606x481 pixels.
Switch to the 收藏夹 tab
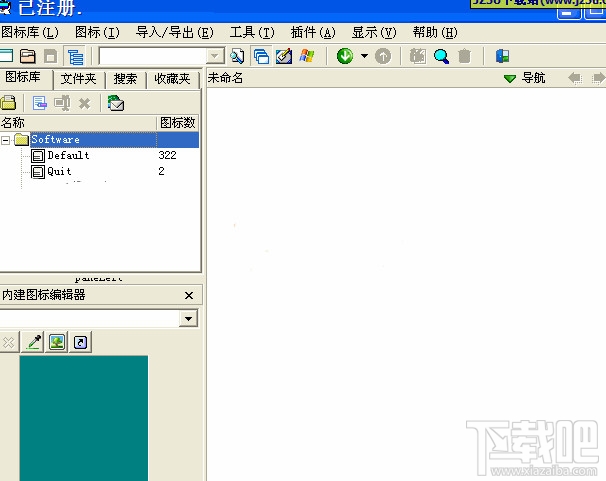pyautogui.click(x=172, y=79)
